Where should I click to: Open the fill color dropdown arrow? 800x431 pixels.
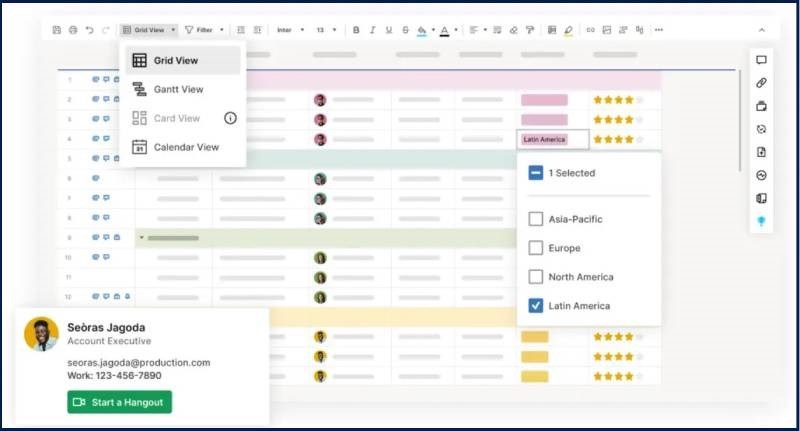click(433, 30)
